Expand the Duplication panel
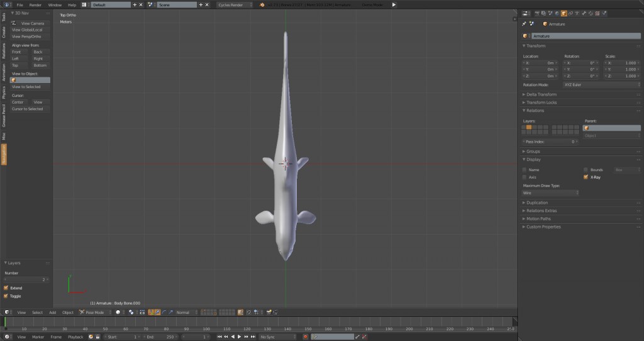 (537, 203)
